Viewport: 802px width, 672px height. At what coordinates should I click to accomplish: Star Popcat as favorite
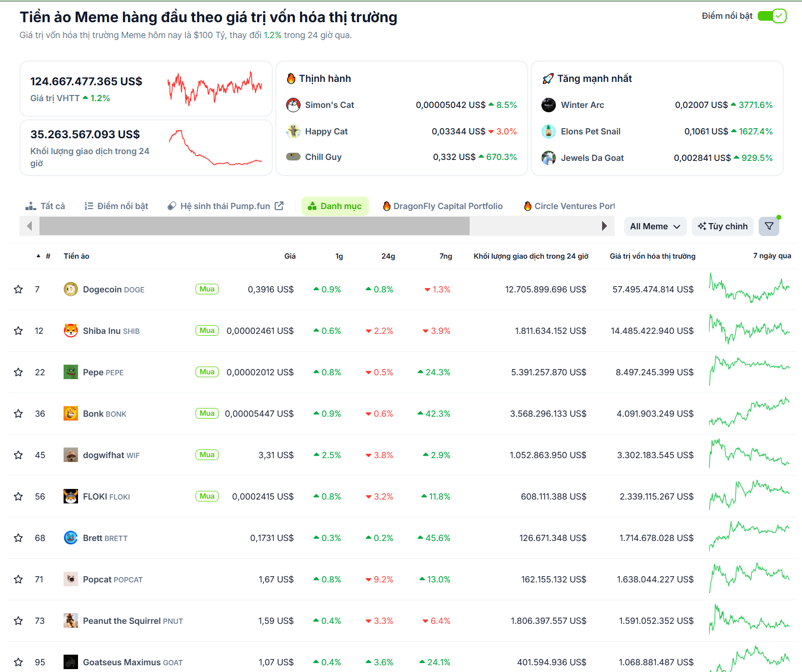[x=18, y=579]
